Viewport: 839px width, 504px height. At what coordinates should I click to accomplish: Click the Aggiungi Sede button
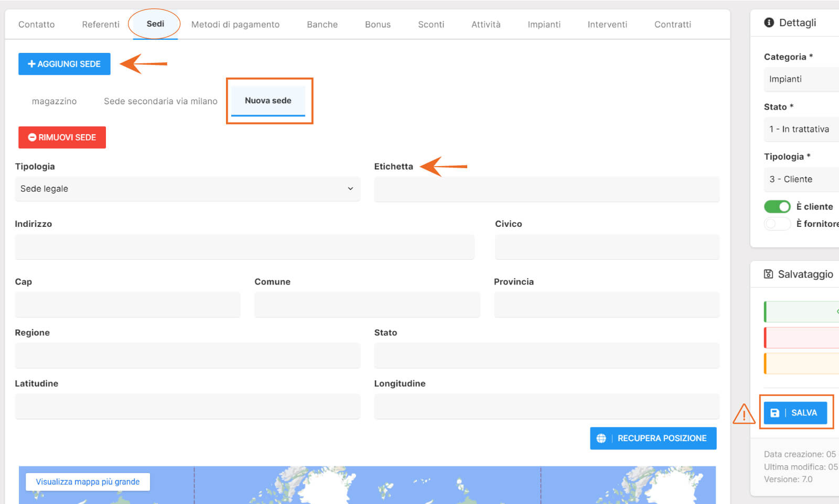point(64,64)
